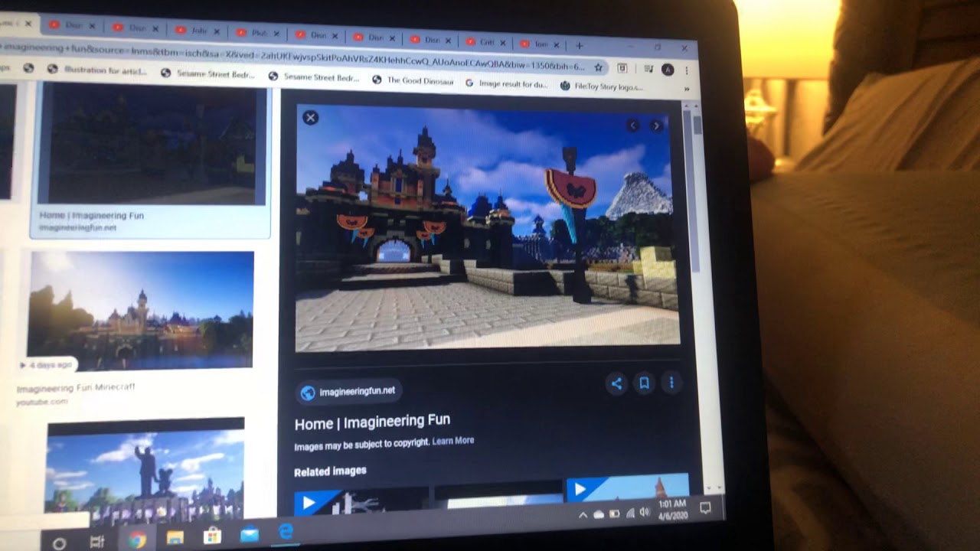The height and width of the screenshot is (551, 980).
Task: Open the large Minecraft castle preview image
Action: pos(487,228)
